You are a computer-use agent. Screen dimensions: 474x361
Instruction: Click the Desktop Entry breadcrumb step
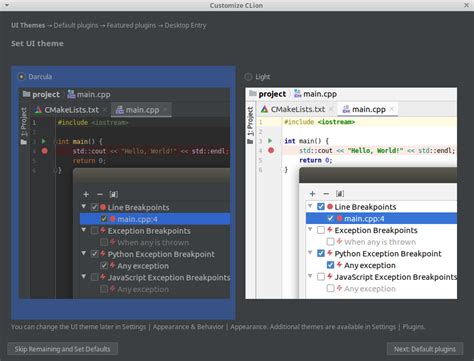click(x=185, y=25)
